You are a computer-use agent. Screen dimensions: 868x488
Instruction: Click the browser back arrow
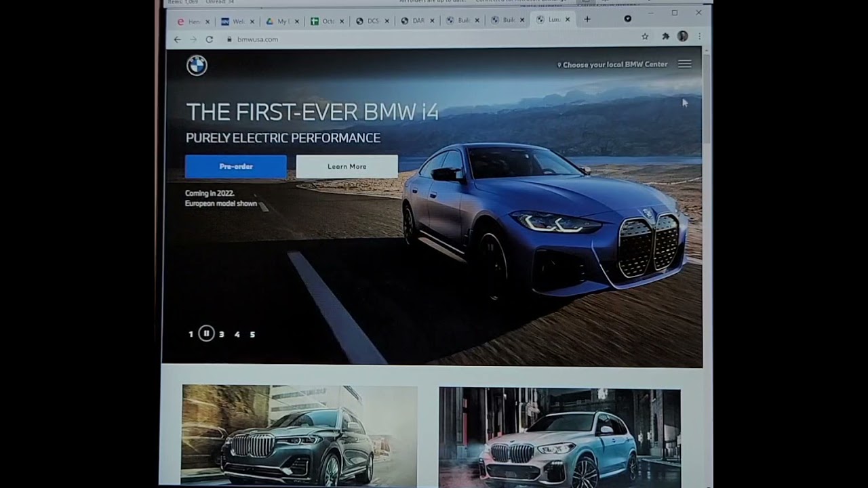(x=177, y=39)
